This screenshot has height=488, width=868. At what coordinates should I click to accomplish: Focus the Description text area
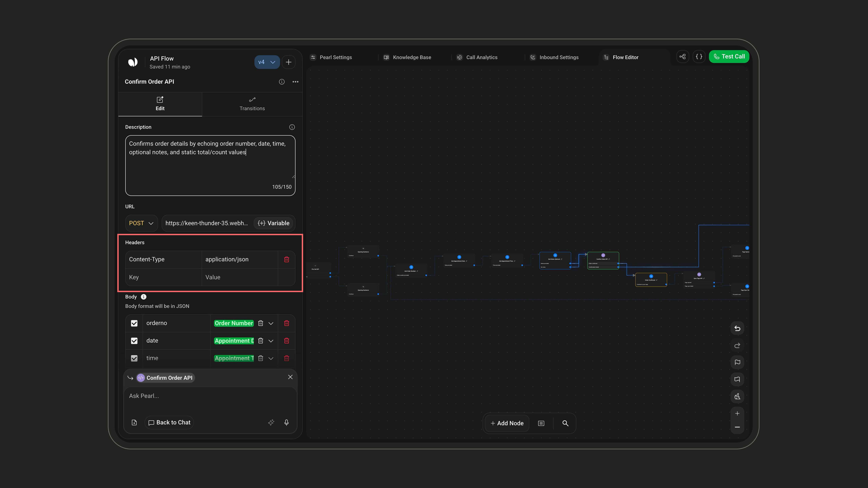(210, 165)
